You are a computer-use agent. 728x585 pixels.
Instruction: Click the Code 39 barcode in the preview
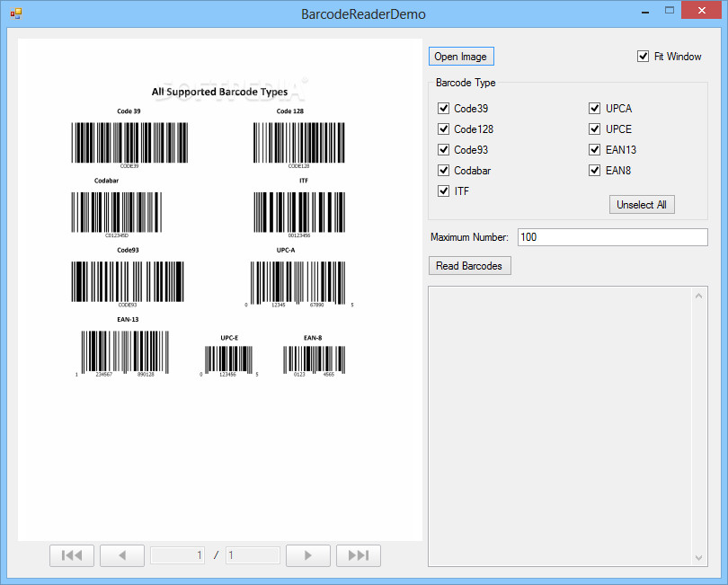coord(129,145)
